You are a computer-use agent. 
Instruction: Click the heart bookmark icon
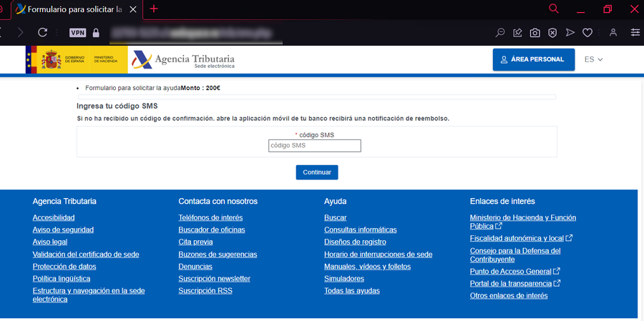tap(587, 32)
